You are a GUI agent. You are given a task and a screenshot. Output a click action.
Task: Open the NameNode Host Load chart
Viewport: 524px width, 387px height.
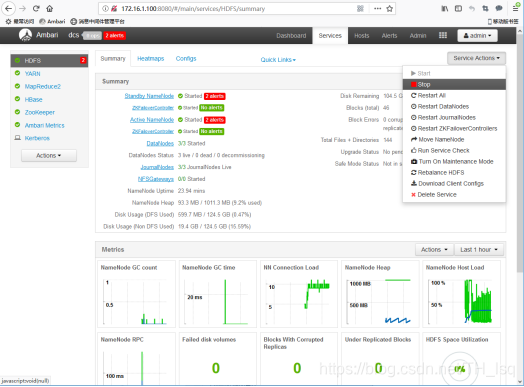coord(462,294)
